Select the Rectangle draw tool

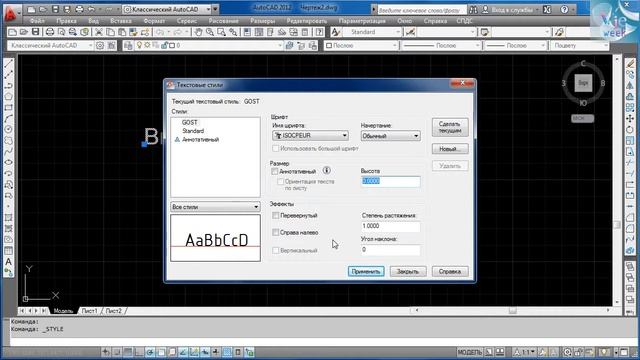tap(9, 107)
